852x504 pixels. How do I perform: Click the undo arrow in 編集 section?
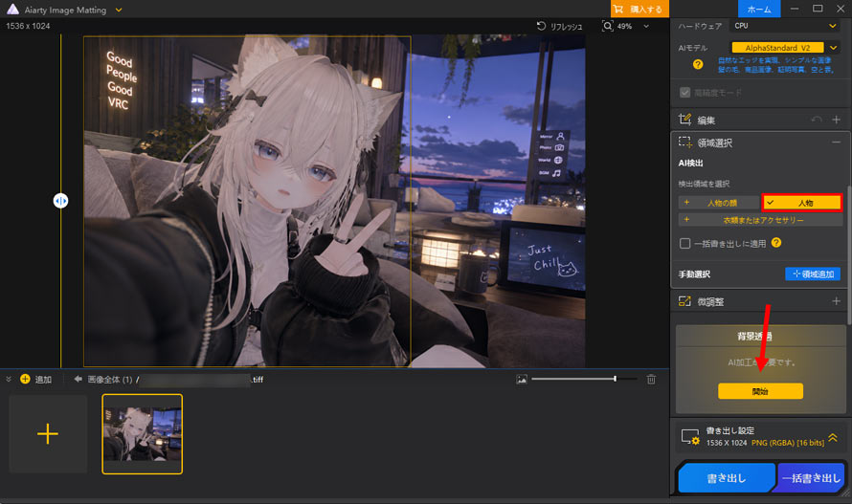pyautogui.click(x=817, y=120)
